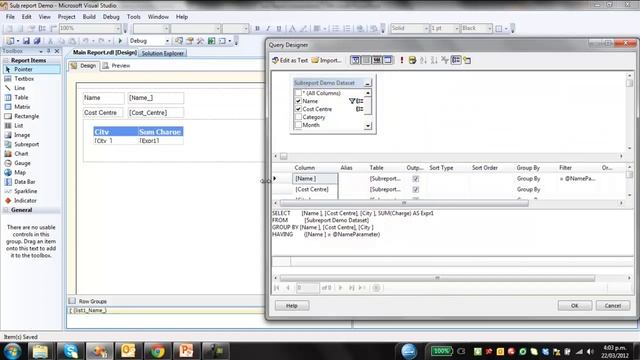Toggle the diagram pane icon
The width and height of the screenshot is (640, 360).
(x=356, y=60)
